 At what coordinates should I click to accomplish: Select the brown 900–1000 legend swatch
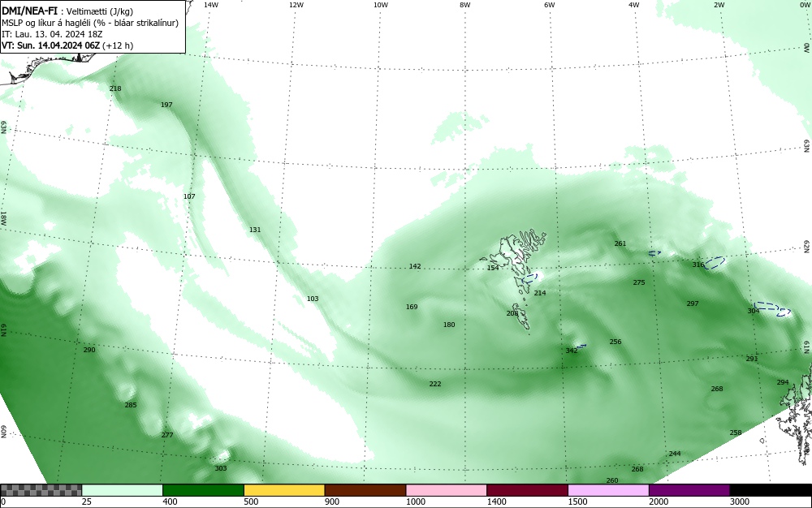[x=365, y=490]
